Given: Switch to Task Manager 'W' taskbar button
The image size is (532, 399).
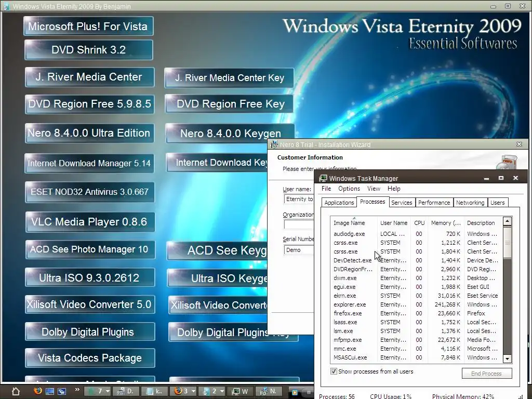Looking at the screenshot, I should point(240,391).
